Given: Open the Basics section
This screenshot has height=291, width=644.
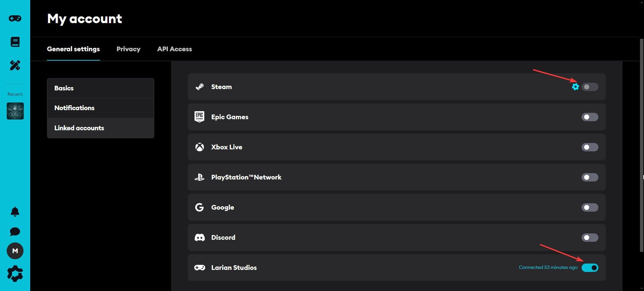Looking at the screenshot, I should [x=101, y=88].
